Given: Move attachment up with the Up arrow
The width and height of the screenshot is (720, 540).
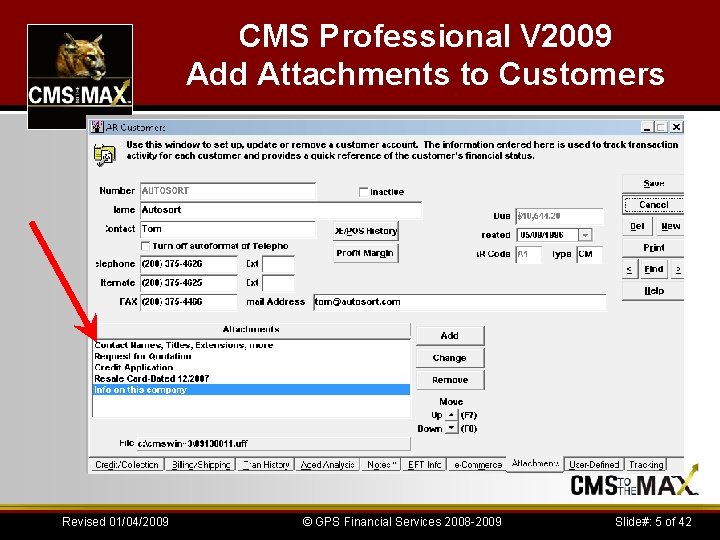Looking at the screenshot, I should click(451, 415).
